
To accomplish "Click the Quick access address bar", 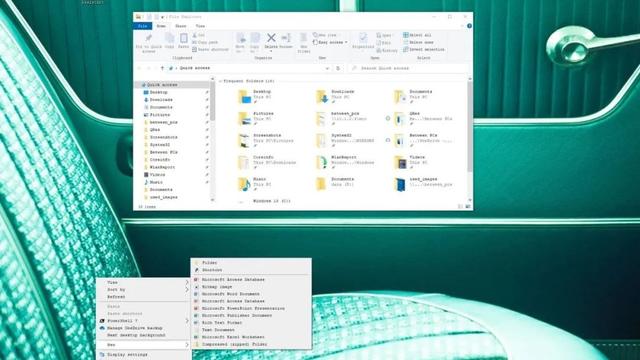I will 249,68.
